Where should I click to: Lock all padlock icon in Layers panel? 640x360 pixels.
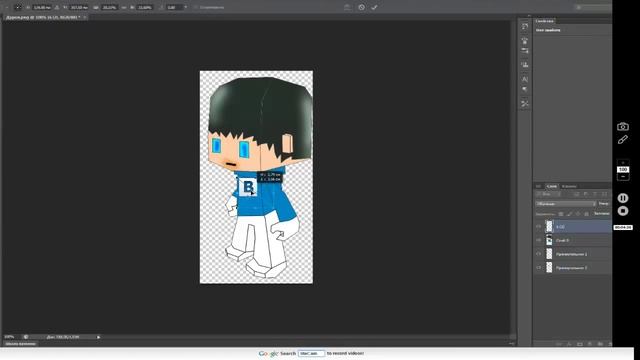pos(587,214)
